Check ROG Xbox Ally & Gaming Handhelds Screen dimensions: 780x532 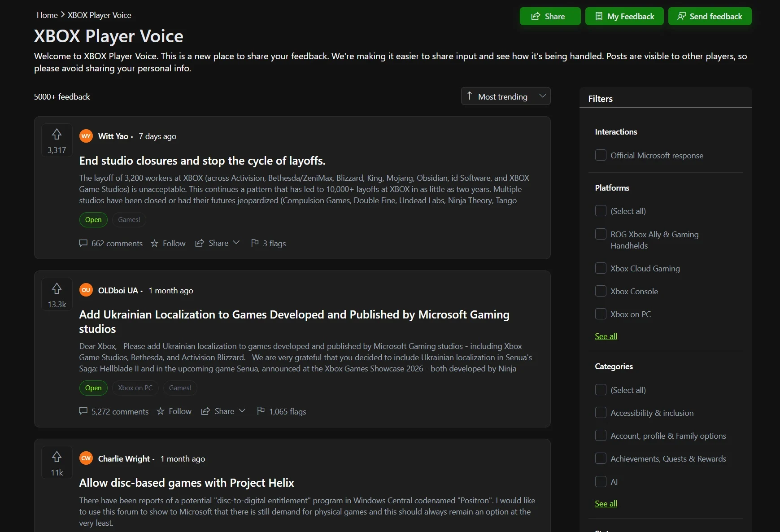click(601, 234)
